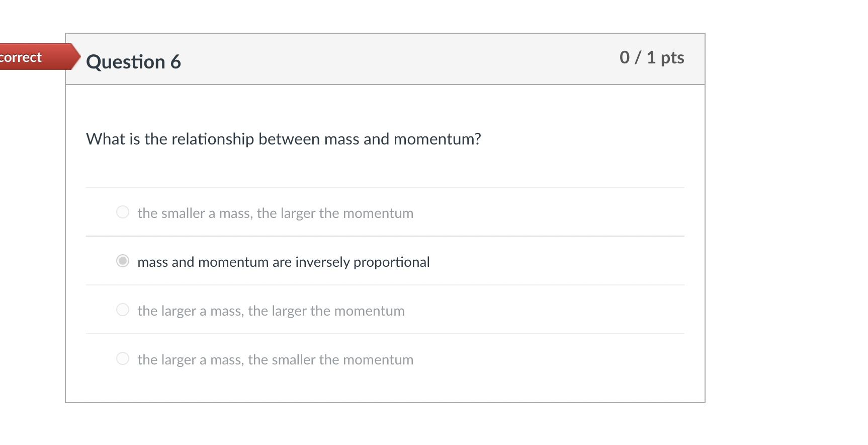Click the number '6' in the question heading
Viewport: 868px width, 445px height.
tap(176, 62)
